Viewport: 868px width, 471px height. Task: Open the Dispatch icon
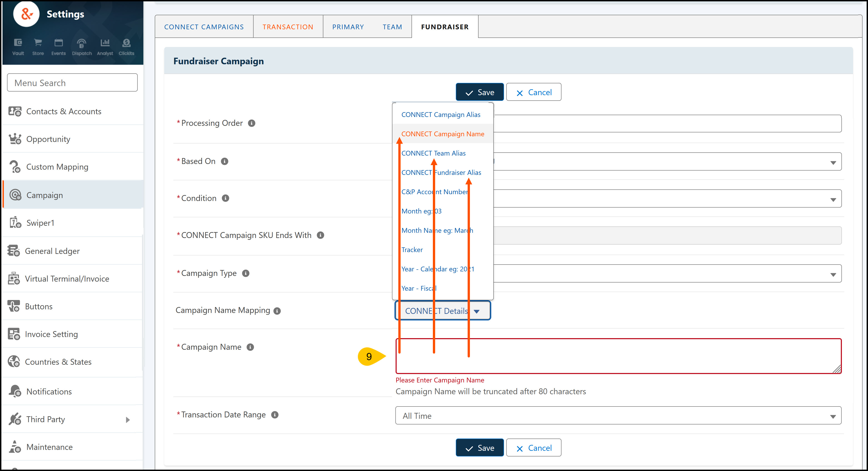point(82,47)
